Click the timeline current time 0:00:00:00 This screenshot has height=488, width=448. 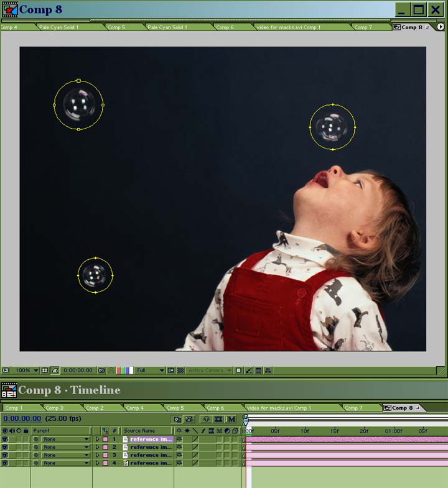point(22,418)
